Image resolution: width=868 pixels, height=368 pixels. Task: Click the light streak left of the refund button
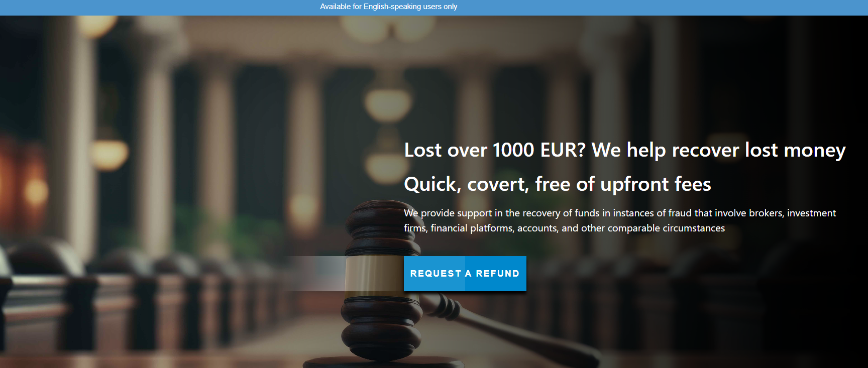tap(315, 274)
